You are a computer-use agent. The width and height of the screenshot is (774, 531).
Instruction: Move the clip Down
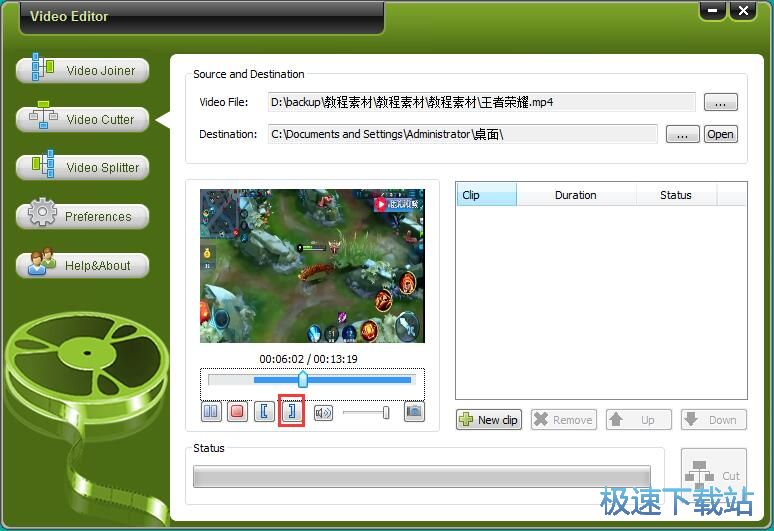[714, 419]
